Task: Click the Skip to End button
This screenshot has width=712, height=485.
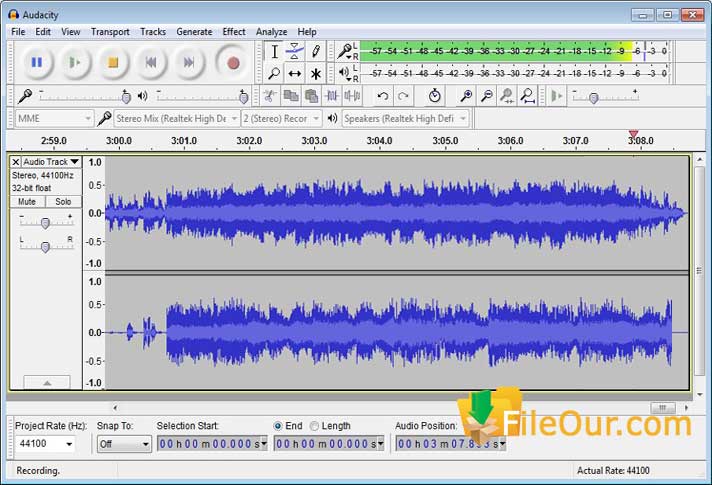Action: pos(189,62)
